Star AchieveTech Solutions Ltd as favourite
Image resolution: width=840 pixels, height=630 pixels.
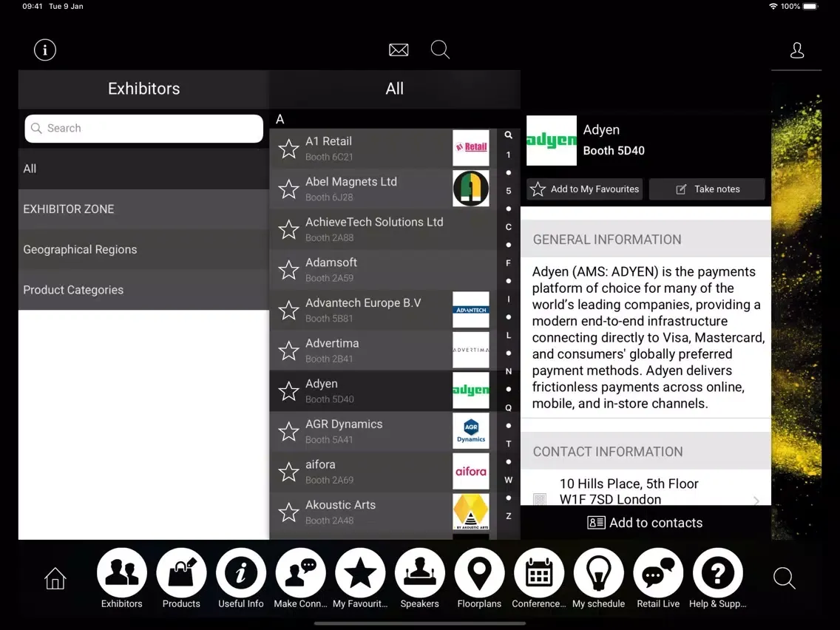288,229
